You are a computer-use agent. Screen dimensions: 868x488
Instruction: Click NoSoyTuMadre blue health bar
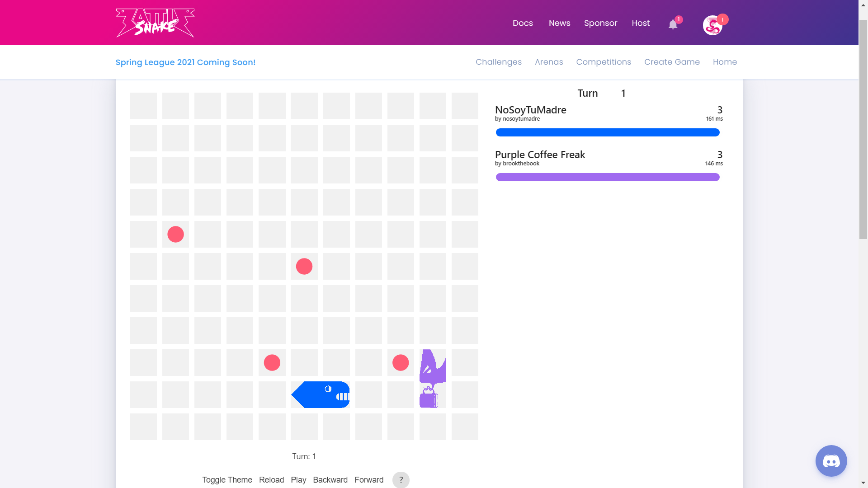click(607, 132)
